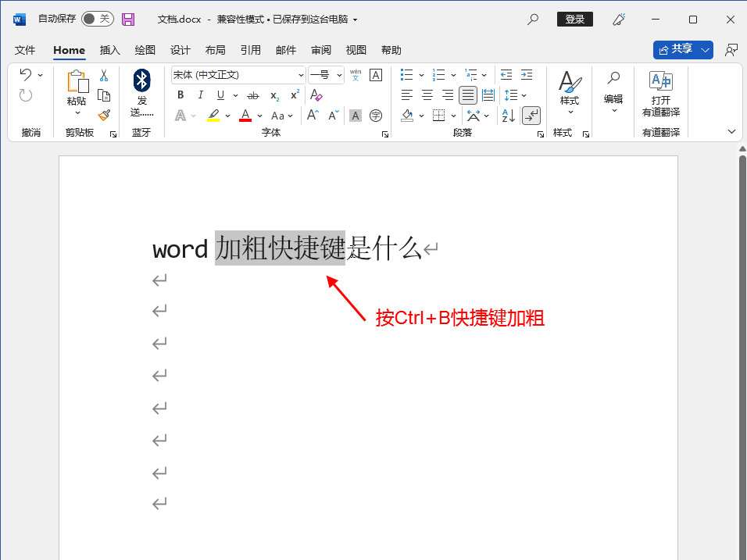The height and width of the screenshot is (560, 747).
Task: Center align the text
Action: (x=427, y=95)
